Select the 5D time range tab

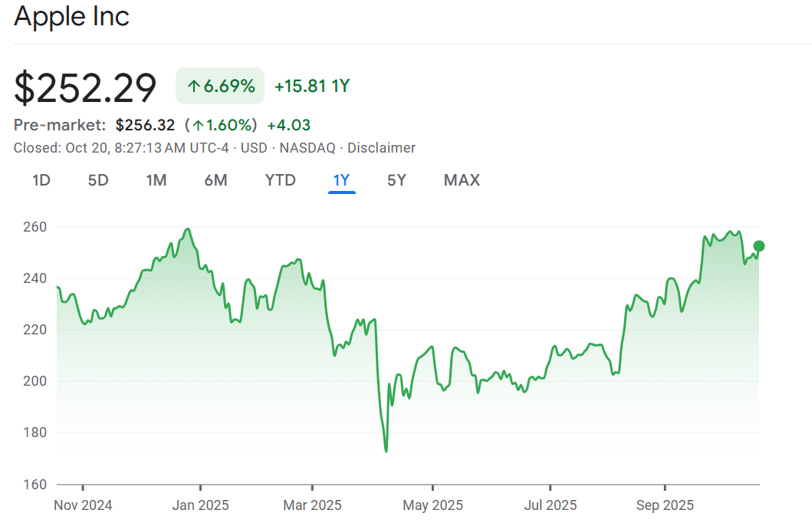98,180
